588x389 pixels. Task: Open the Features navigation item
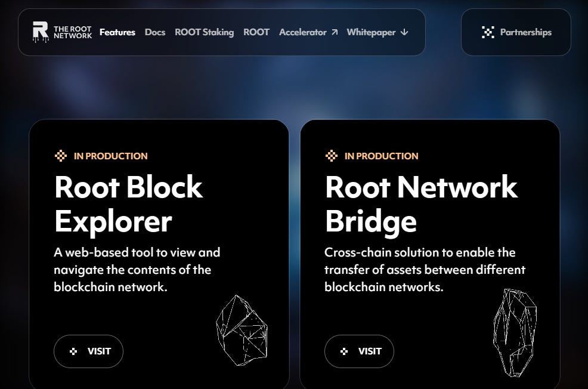(117, 32)
